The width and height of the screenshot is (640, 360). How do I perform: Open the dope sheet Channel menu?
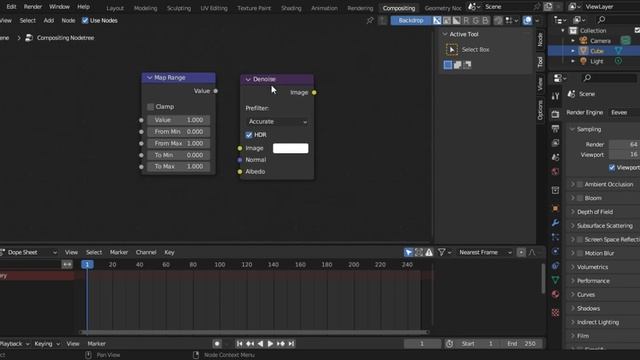coord(146,252)
